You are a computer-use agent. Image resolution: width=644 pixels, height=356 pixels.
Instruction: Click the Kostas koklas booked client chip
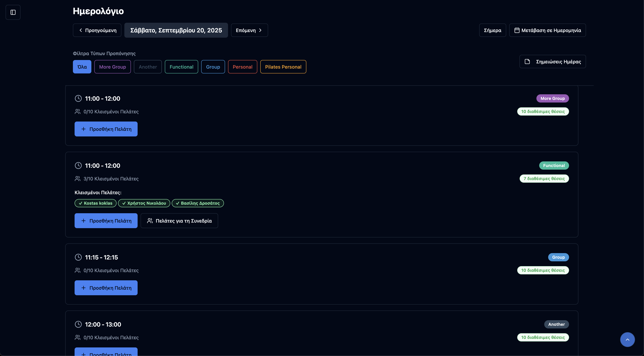(x=95, y=203)
